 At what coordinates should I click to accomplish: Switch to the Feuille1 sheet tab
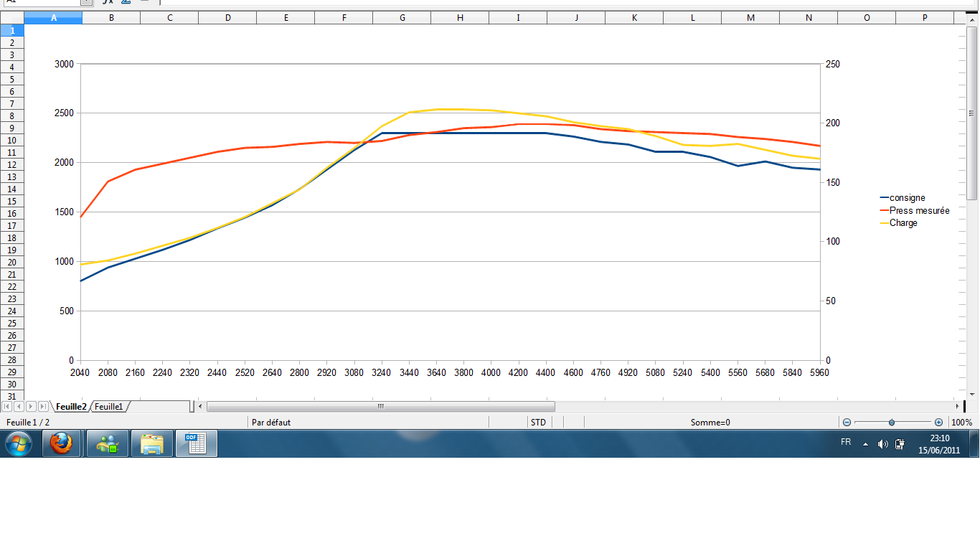coord(109,407)
